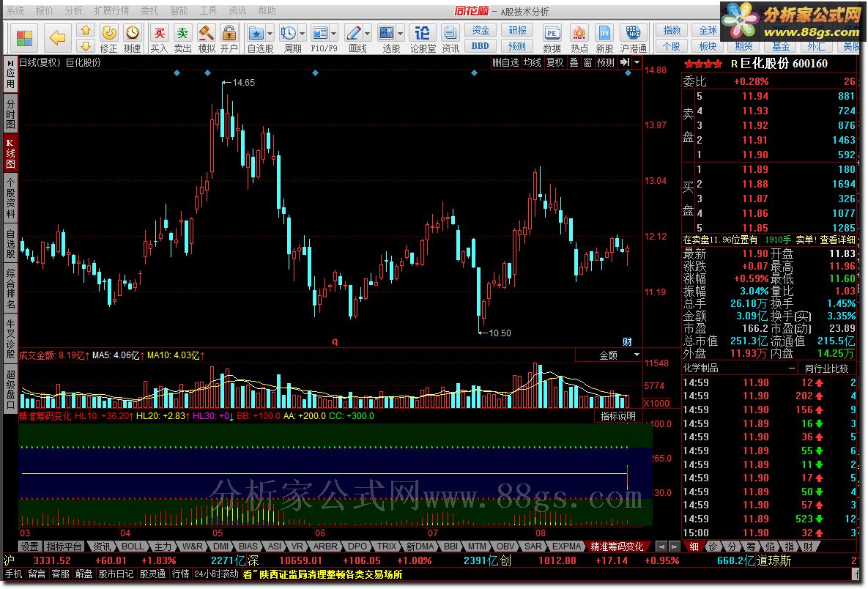
Task: Click the BBD button
Action: coord(480,46)
